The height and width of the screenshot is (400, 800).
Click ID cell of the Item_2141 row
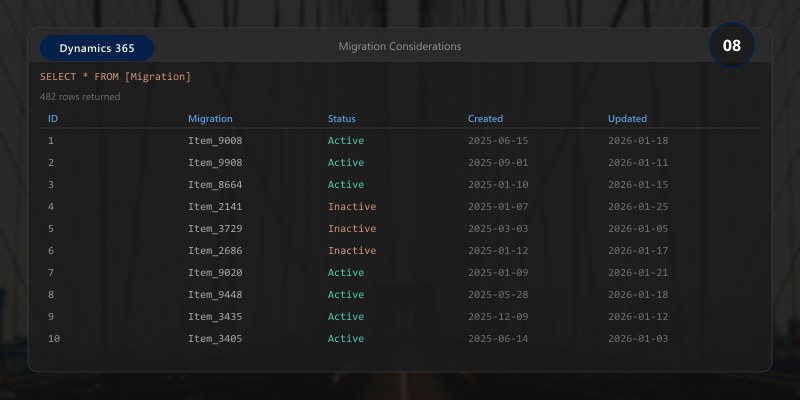51,207
